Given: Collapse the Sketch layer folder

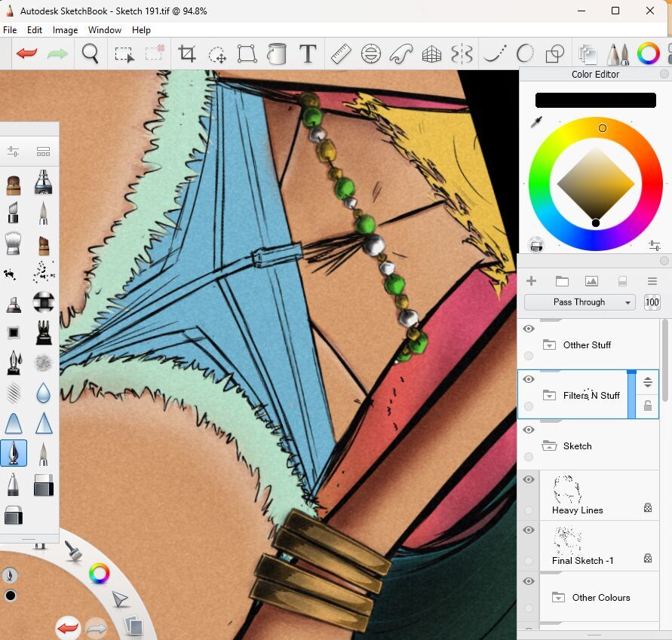Looking at the screenshot, I should tap(549, 446).
